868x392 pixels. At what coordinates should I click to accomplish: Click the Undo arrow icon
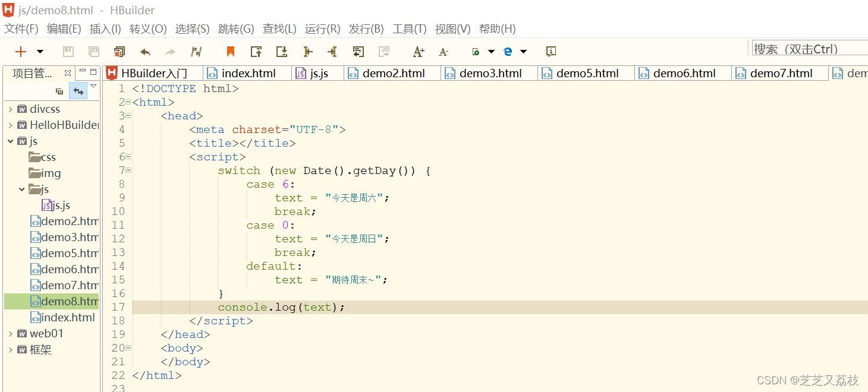145,52
